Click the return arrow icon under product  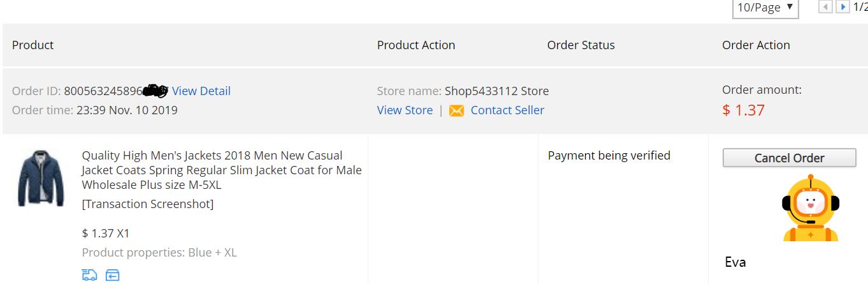click(112, 275)
